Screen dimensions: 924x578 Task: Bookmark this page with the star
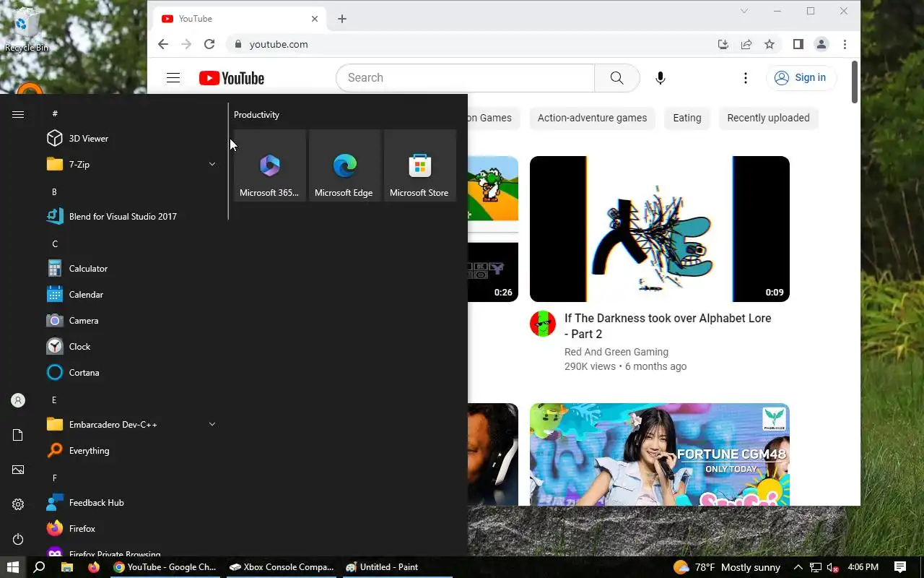coord(770,44)
